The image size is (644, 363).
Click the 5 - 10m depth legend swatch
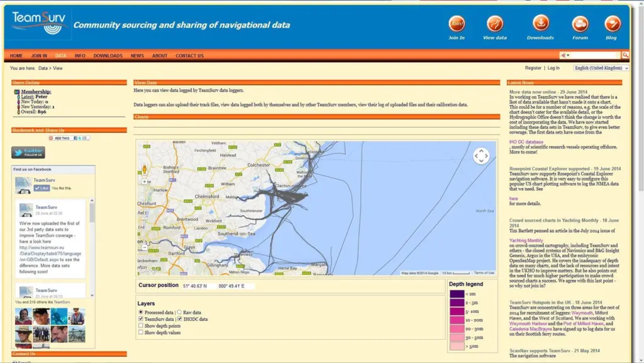click(457, 311)
